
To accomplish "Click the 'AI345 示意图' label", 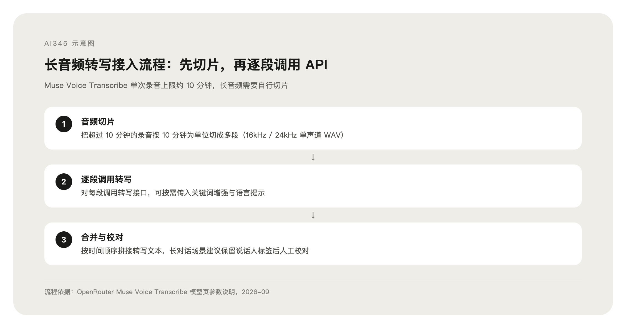I will (69, 44).
